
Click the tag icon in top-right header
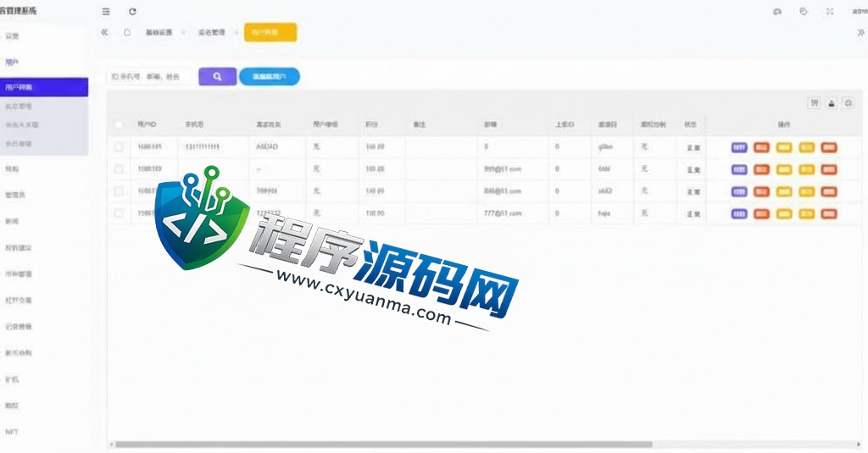tap(804, 11)
